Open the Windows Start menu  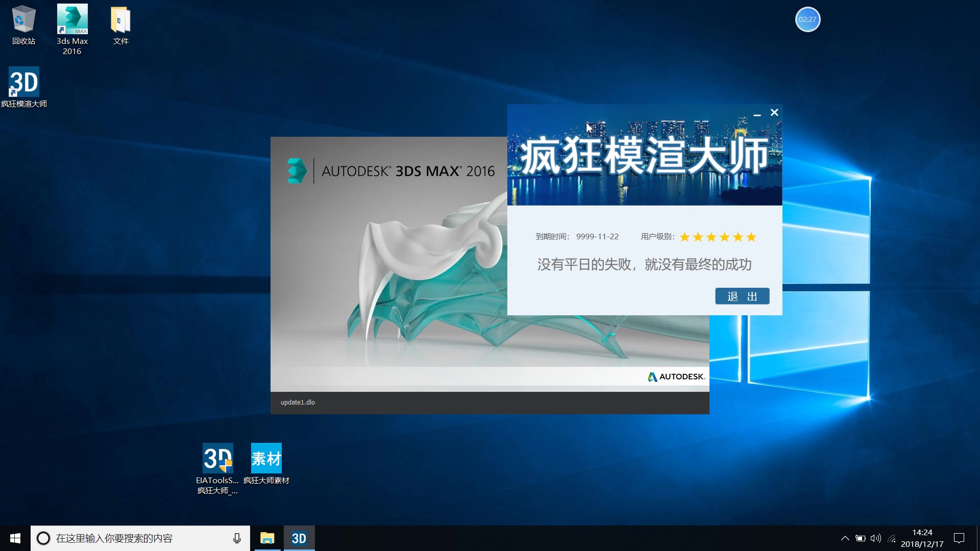(x=15, y=538)
